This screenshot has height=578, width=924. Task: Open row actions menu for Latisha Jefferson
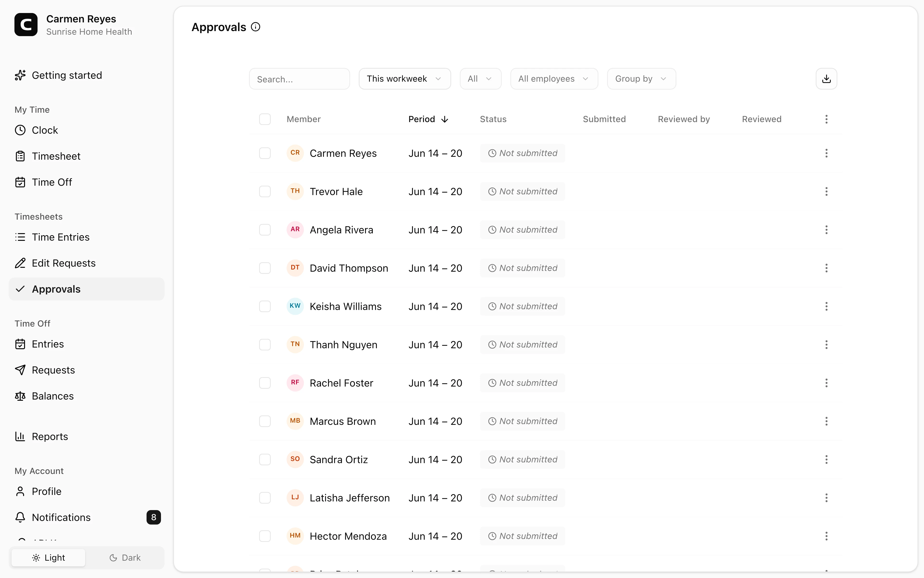coord(826,498)
